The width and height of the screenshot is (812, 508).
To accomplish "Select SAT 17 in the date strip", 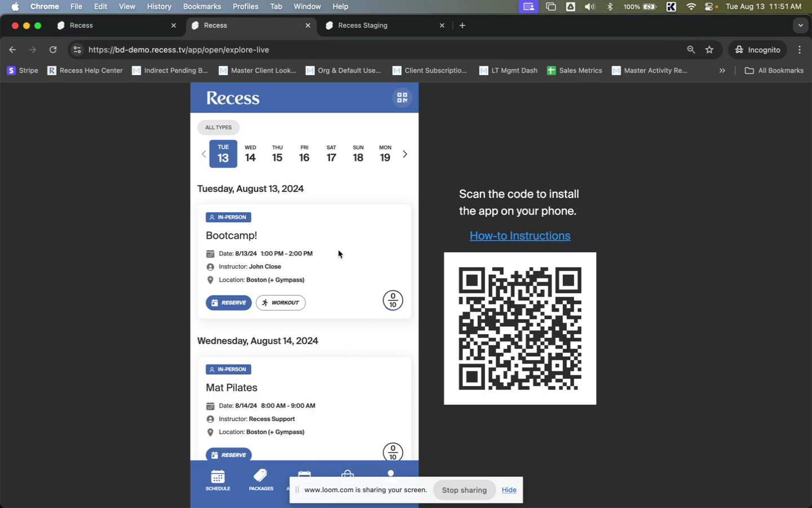I will point(332,154).
